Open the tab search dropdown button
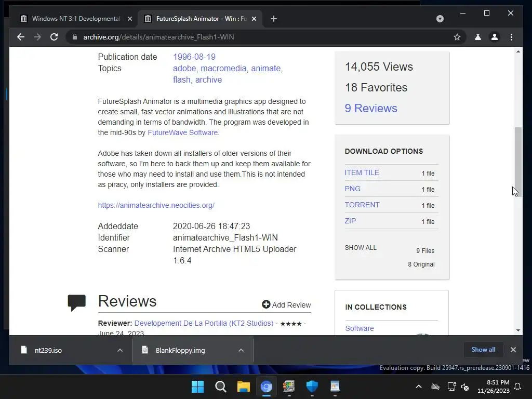This screenshot has width=532, height=399. 440,19
